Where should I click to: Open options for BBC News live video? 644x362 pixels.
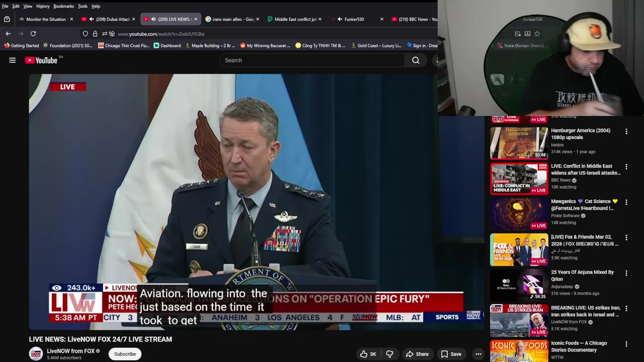626,167
